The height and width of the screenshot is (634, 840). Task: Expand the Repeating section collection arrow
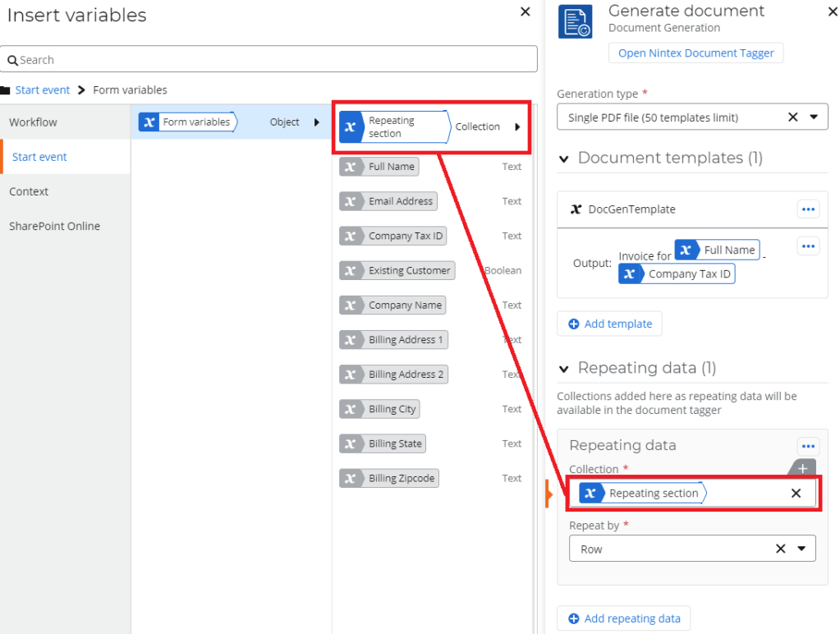click(517, 126)
